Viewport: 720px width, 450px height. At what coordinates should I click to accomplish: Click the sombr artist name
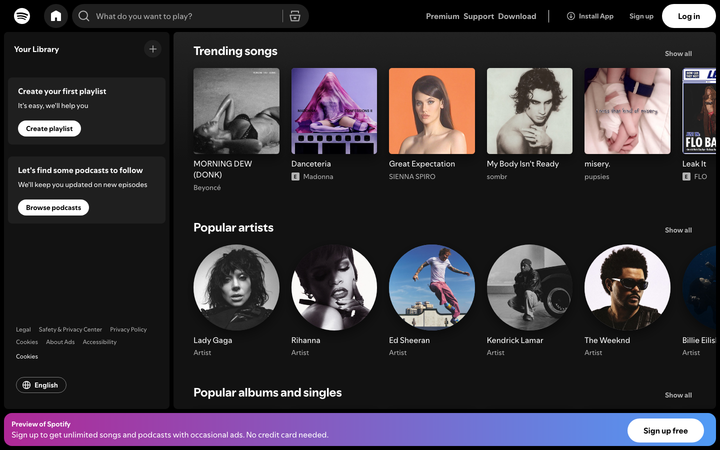[497, 176]
